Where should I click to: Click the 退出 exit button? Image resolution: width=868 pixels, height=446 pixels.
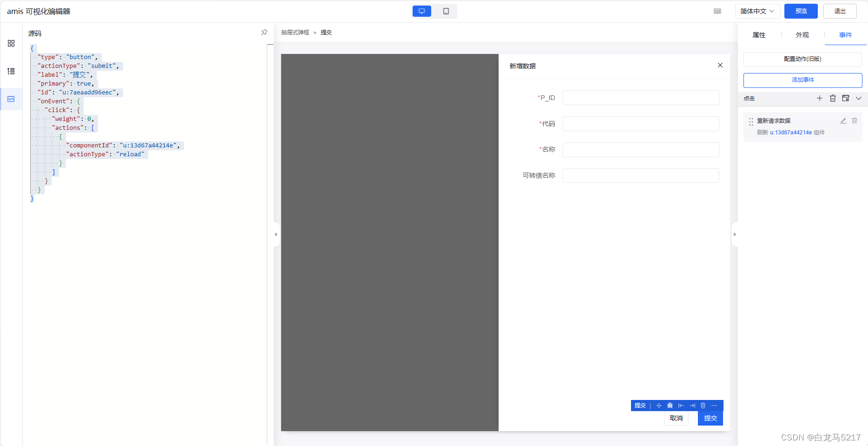pos(840,11)
